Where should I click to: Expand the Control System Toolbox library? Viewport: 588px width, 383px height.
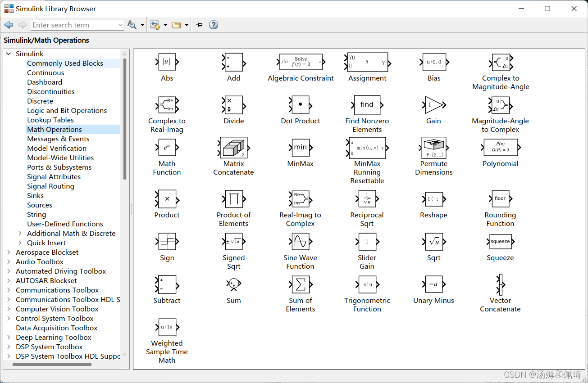click(9, 318)
